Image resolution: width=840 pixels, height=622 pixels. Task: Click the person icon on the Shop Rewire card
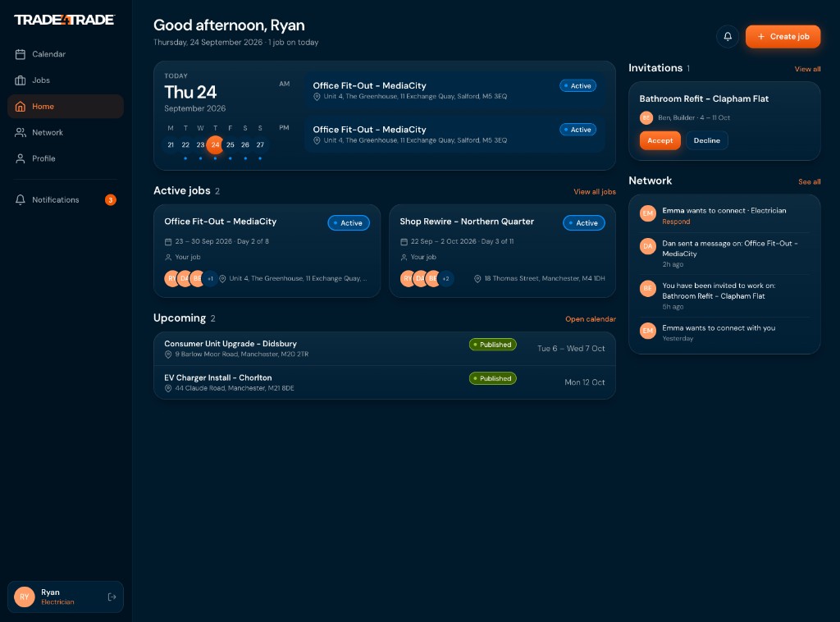pyautogui.click(x=404, y=257)
